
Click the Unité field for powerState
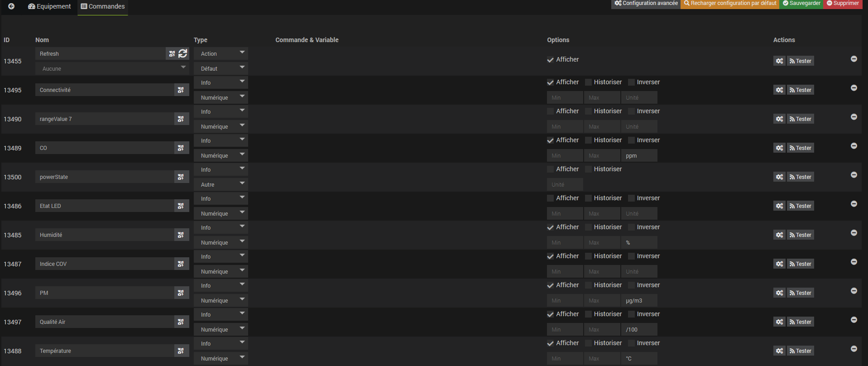tap(565, 184)
